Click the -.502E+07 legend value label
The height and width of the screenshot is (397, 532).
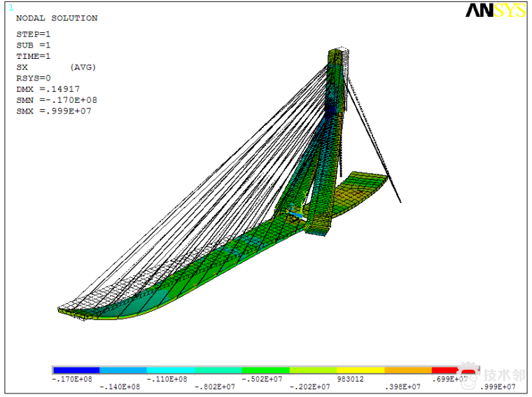(x=261, y=379)
